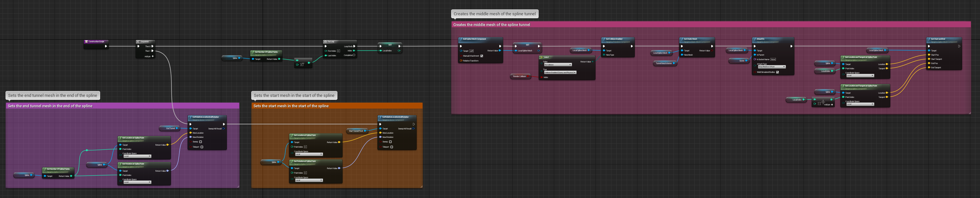980x198 pixels.
Task: Toggle Teleport checkbox in start mesh section
Action: tap(391, 147)
